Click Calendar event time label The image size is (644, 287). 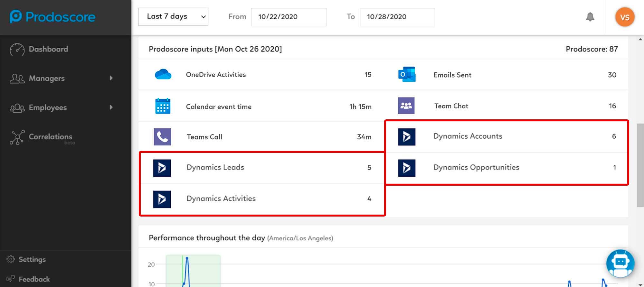(x=219, y=106)
